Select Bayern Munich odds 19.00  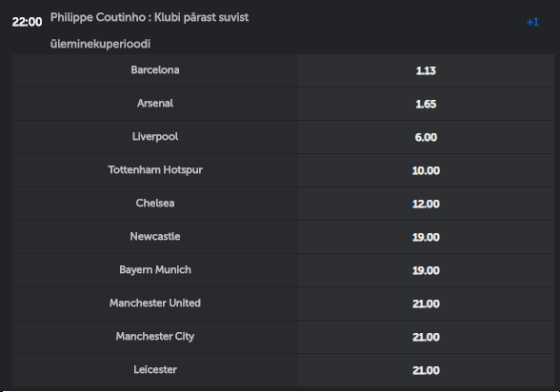click(x=426, y=270)
